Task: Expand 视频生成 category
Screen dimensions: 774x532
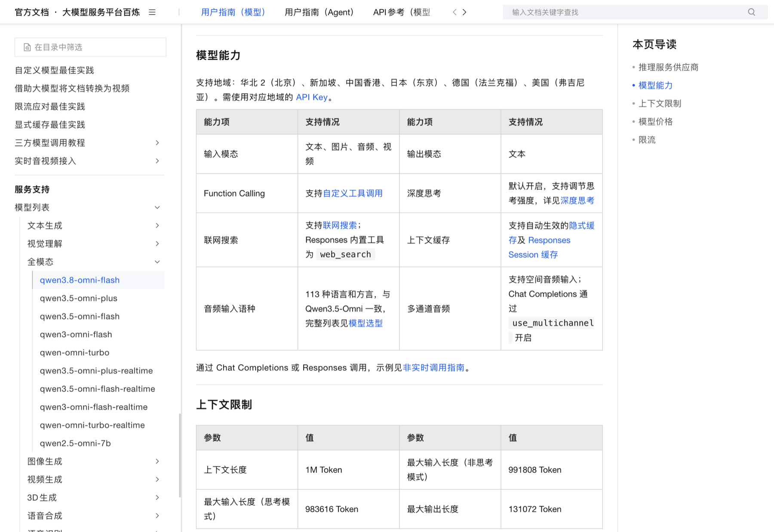Action: click(157, 479)
